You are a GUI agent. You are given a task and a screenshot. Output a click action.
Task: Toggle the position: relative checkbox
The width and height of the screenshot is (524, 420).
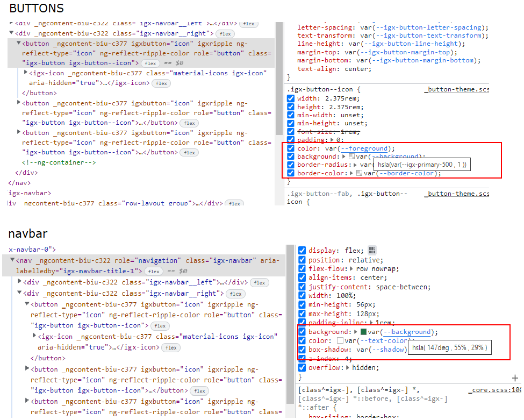pos(302,260)
